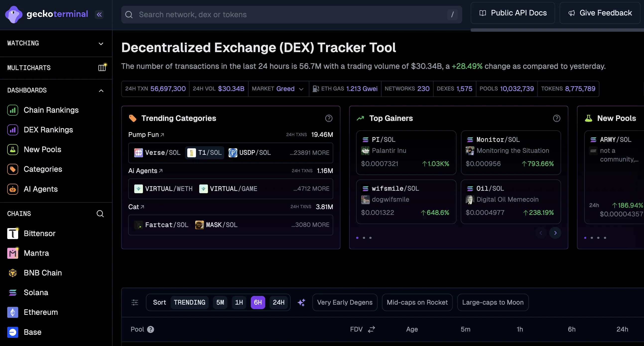Open the Cat category link

(x=136, y=207)
